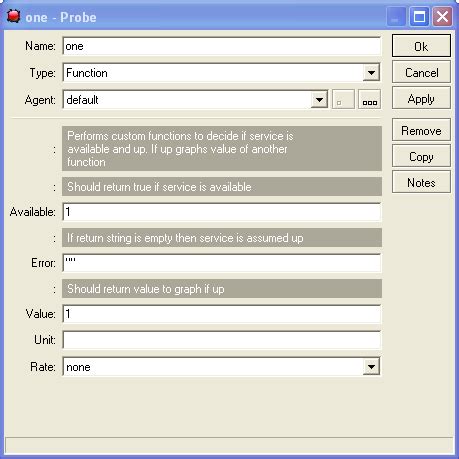Focus the Error input field
Image resolution: width=459 pixels, height=459 pixels.
[x=221, y=263]
